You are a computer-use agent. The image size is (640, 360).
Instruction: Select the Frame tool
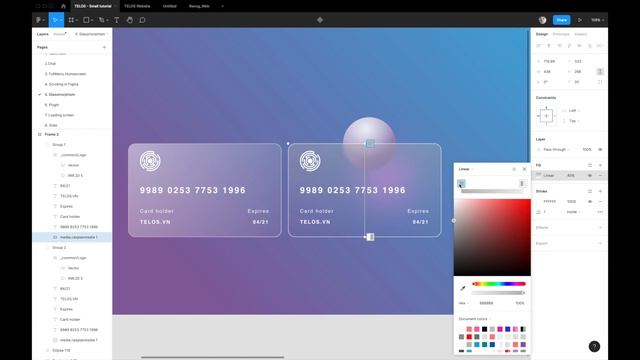(71, 20)
